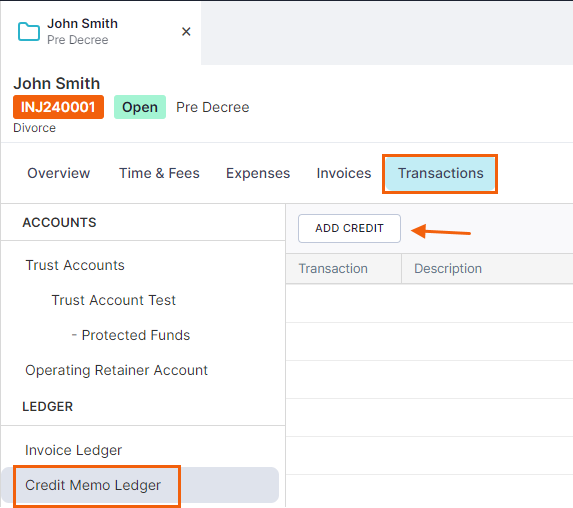This screenshot has height=508, width=573.
Task: Click the folder icon beside John Smith
Action: pyautogui.click(x=29, y=31)
